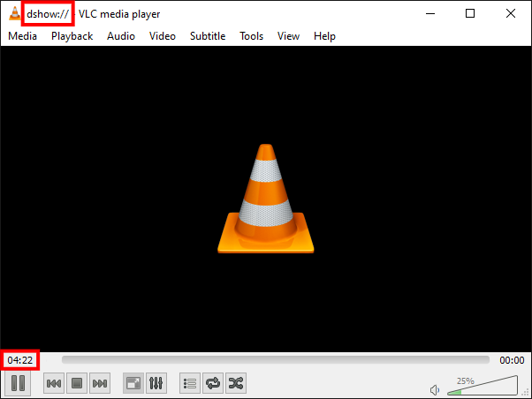Click the elapsed time 04:22 label
Viewport: 532px width, 399px height.
pos(20,360)
